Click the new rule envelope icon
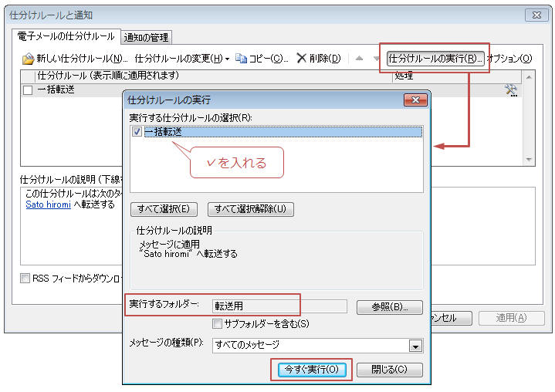Screen dimensions: 555x392 pos(29,59)
